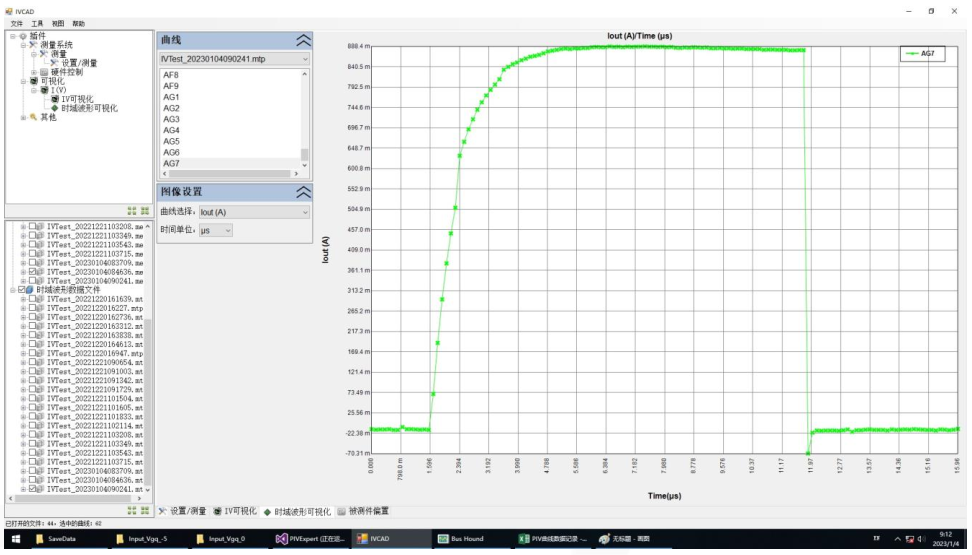
Task: Toggle checkbox for IVTest_20230104090241.mt waveform file
Action: (x=33, y=490)
